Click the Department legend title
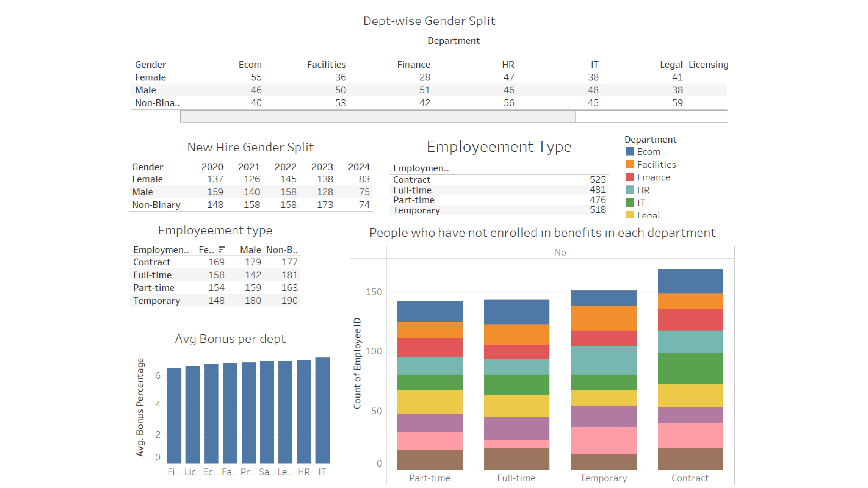This screenshot has width=868, height=488. tap(650, 139)
